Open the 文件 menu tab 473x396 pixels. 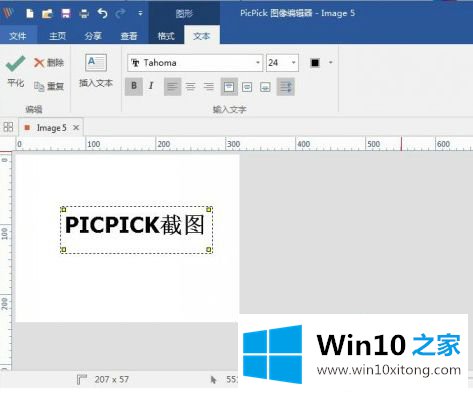[x=18, y=36]
